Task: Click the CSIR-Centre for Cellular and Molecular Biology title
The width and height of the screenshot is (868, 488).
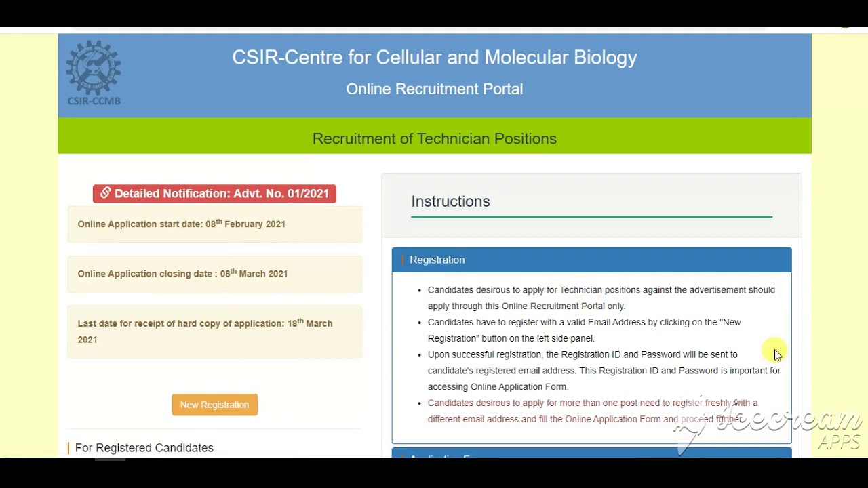Action: click(435, 57)
